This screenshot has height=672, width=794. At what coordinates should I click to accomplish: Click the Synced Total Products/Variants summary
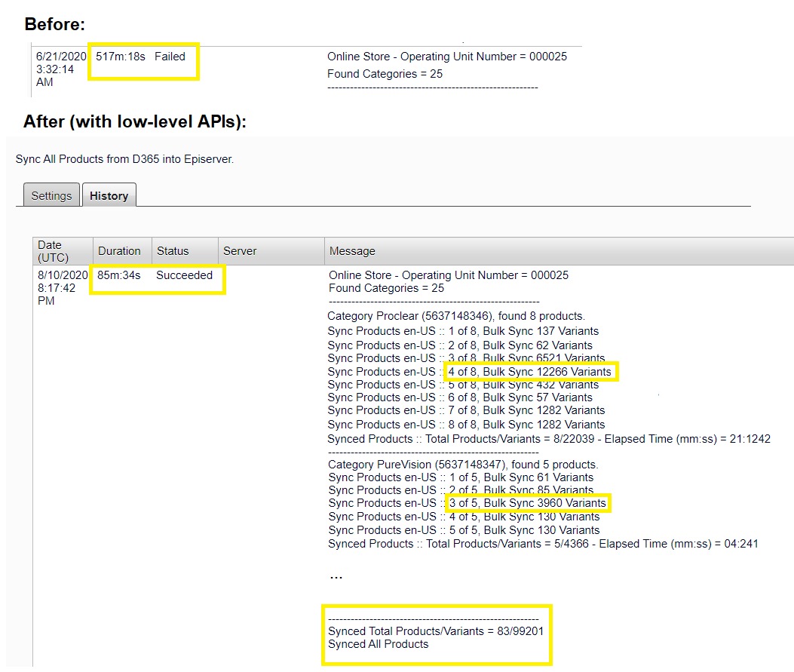[435, 631]
